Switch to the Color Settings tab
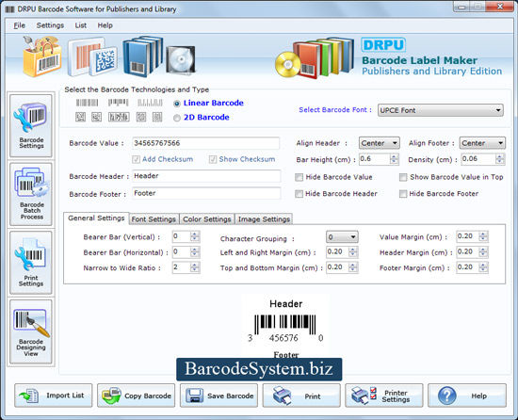Screen dimensions: 518x420 click(x=207, y=219)
